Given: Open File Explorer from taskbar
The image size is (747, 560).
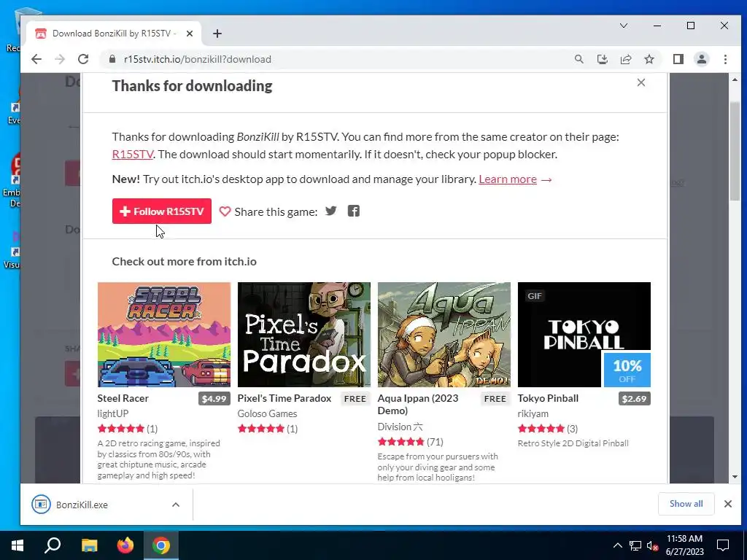Looking at the screenshot, I should [x=89, y=545].
